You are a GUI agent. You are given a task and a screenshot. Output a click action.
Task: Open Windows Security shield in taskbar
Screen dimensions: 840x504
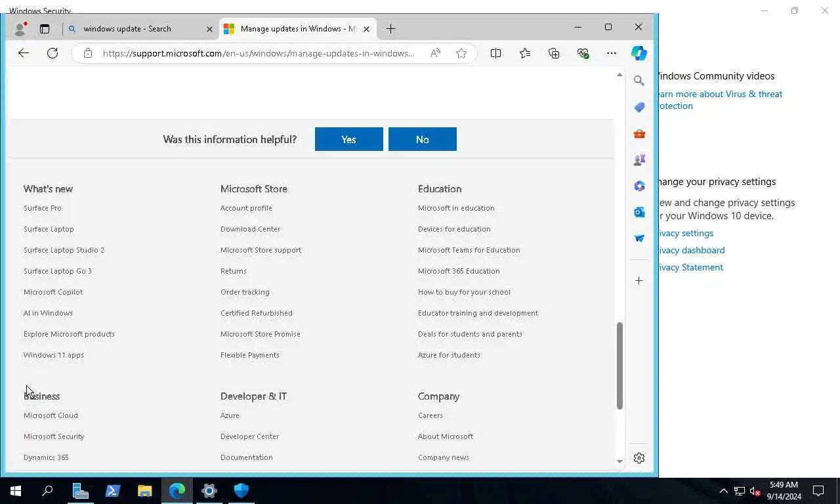pyautogui.click(x=241, y=491)
